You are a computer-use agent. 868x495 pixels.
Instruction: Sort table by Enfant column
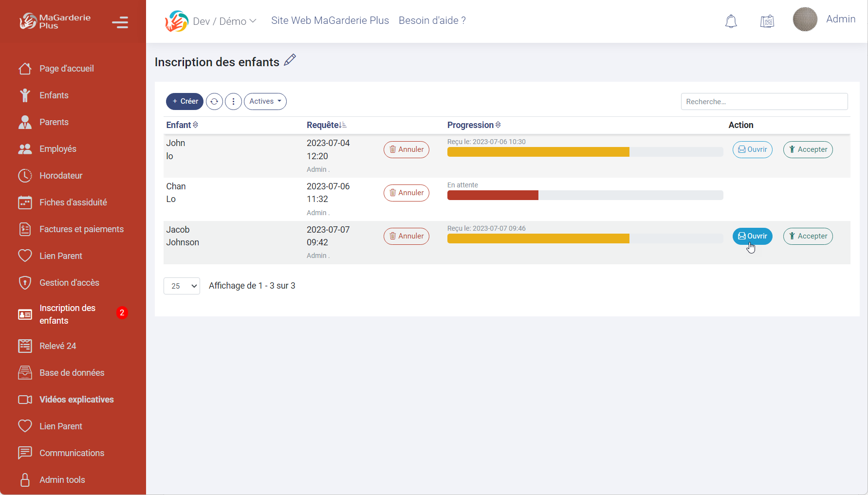click(182, 125)
